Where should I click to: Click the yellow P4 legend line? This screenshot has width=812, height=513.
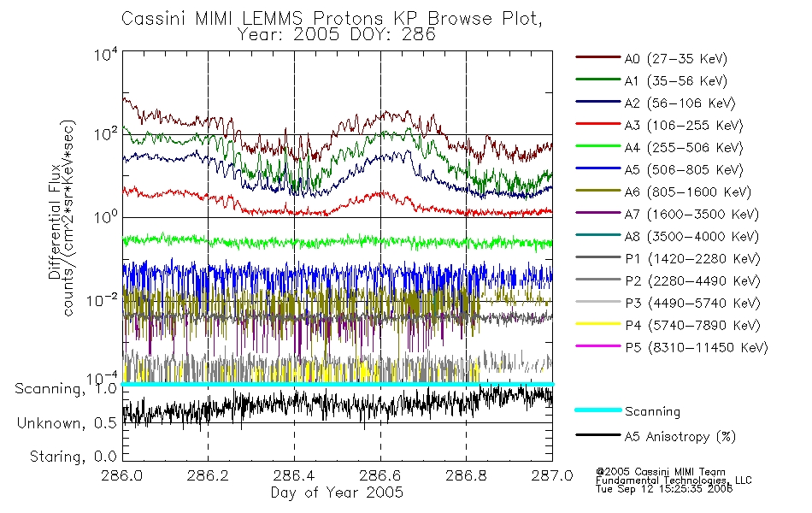click(x=598, y=324)
